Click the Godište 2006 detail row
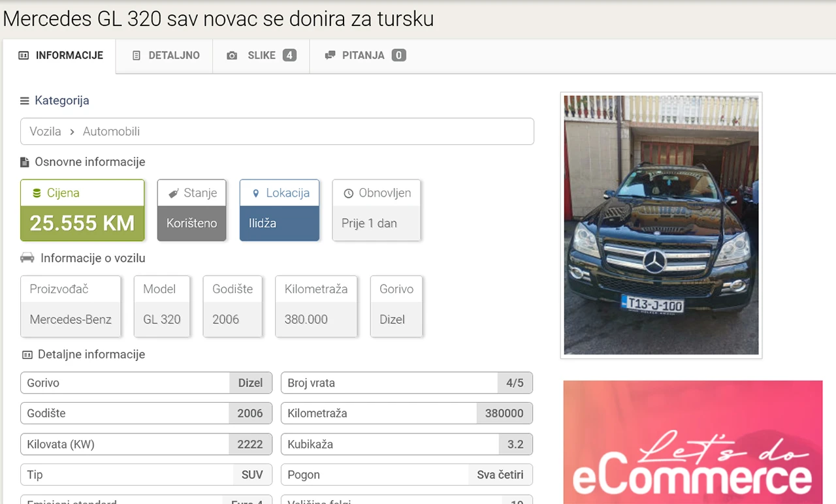The image size is (836, 504). 146,413
